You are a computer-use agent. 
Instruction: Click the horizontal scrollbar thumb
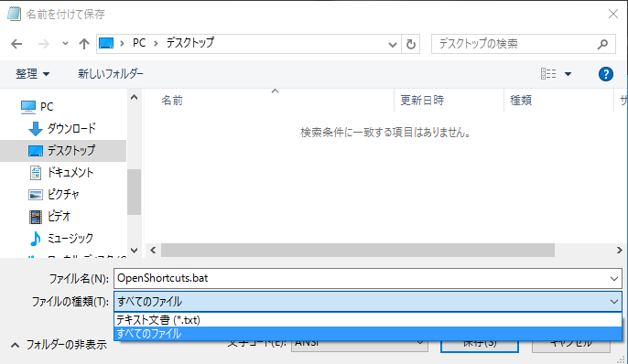pyautogui.click(x=358, y=250)
